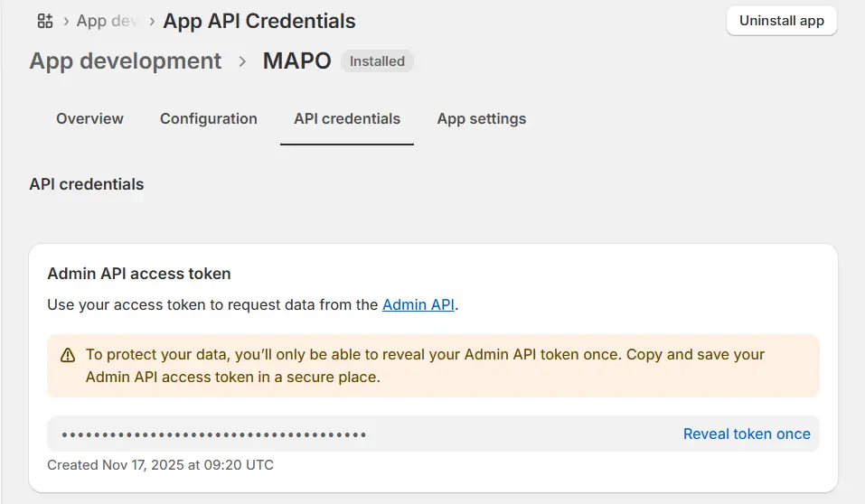The height and width of the screenshot is (504, 865).
Task: Click the first breadcrumb chevron beside the grid icon
Action: click(x=66, y=21)
